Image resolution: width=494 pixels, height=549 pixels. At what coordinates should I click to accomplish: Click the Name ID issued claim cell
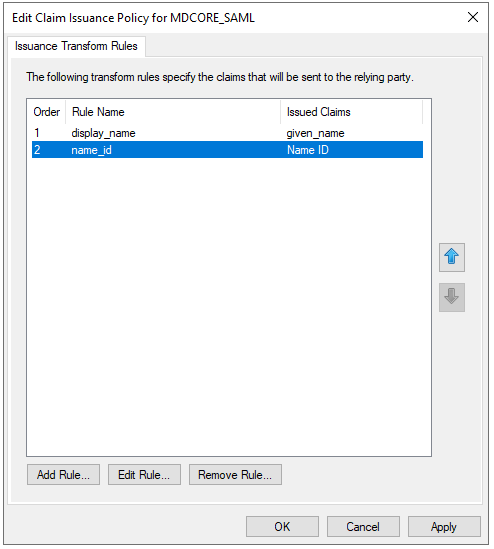308,150
